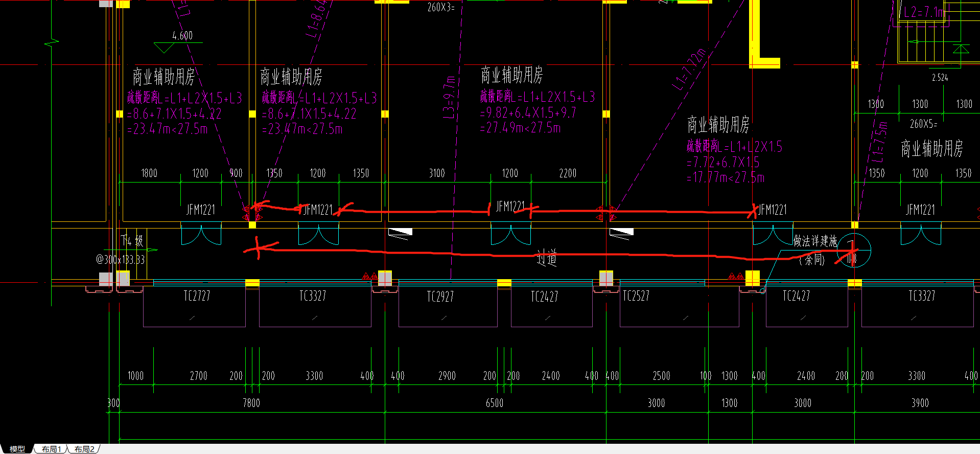Click the elevation triangle marker below 4.600
This screenshot has width=980, height=454.
165,48
